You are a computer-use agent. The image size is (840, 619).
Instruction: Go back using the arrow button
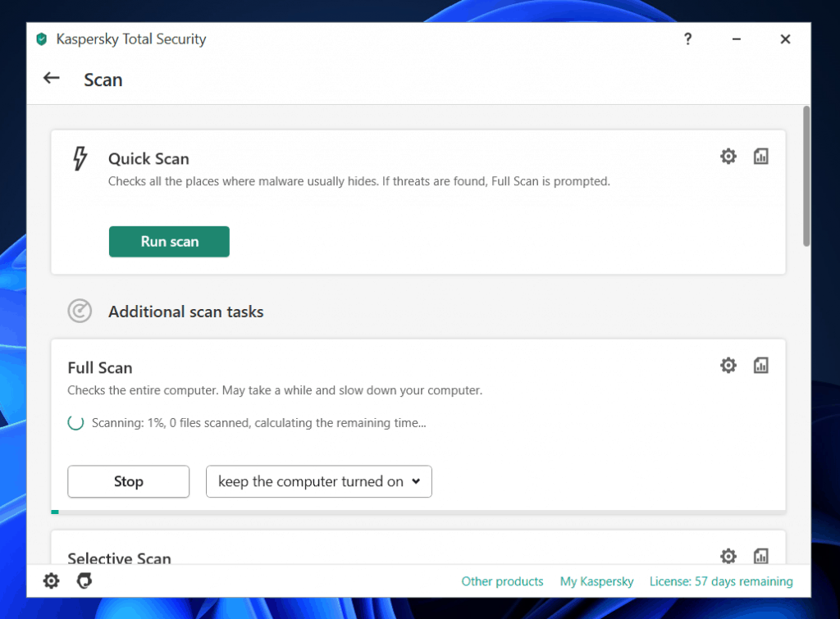coord(51,78)
